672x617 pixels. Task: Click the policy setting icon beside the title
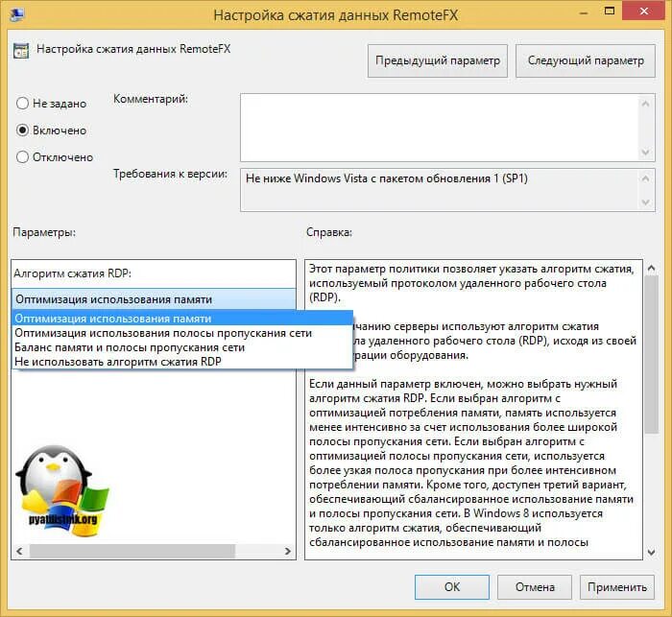coord(21,51)
